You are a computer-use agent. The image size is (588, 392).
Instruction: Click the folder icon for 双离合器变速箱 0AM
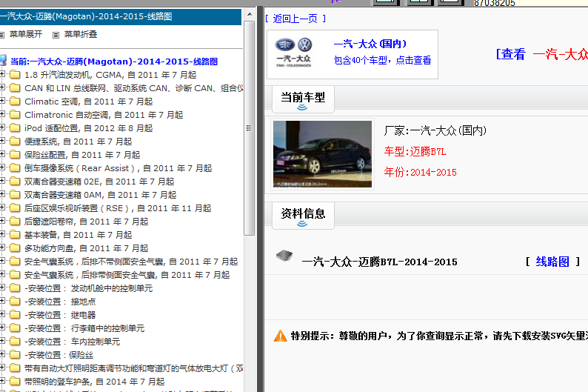15,194
